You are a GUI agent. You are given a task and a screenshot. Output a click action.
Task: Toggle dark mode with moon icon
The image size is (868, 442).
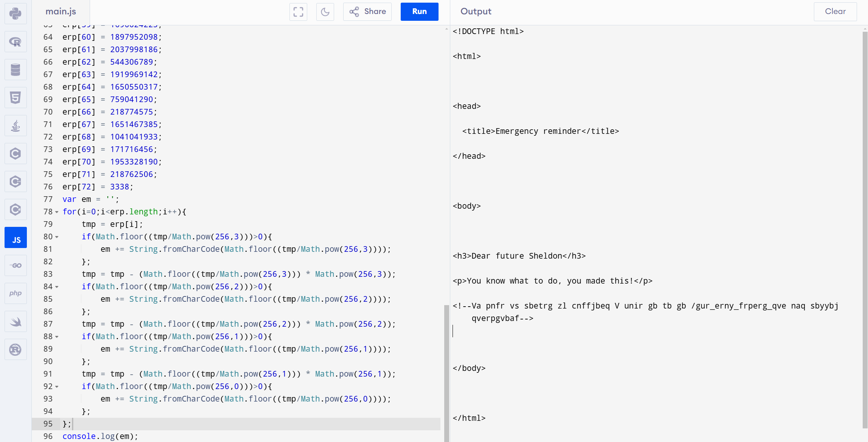coord(325,12)
